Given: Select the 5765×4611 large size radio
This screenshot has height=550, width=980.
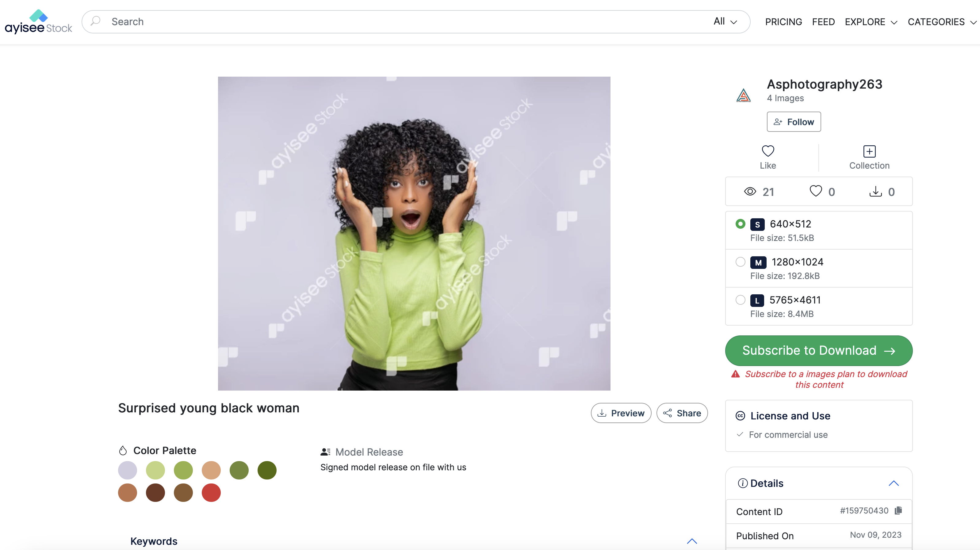Looking at the screenshot, I should coord(740,300).
